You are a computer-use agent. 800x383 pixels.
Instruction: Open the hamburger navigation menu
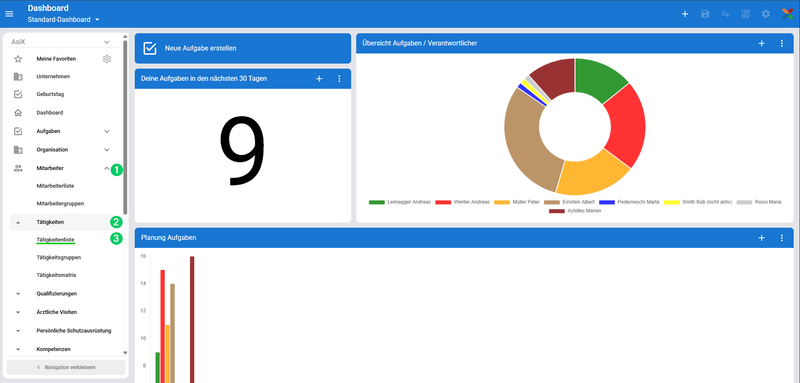[9, 14]
